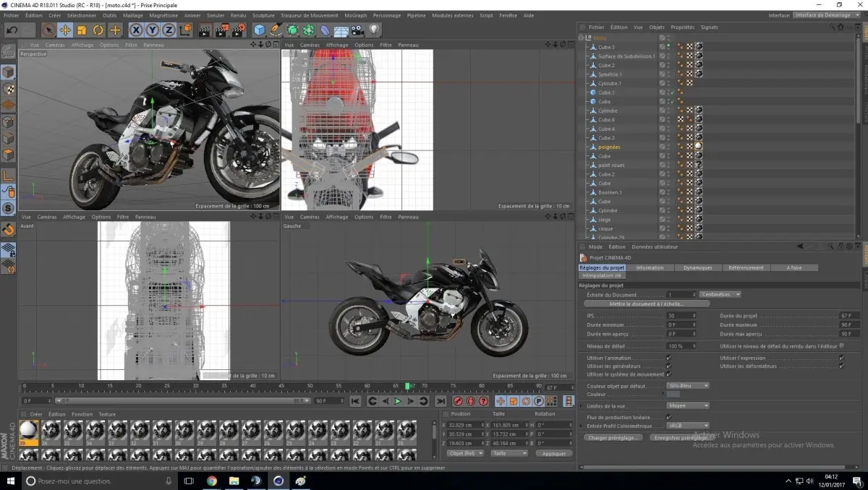
Task: Click Mettre le document à l'échelle button
Action: (646, 304)
